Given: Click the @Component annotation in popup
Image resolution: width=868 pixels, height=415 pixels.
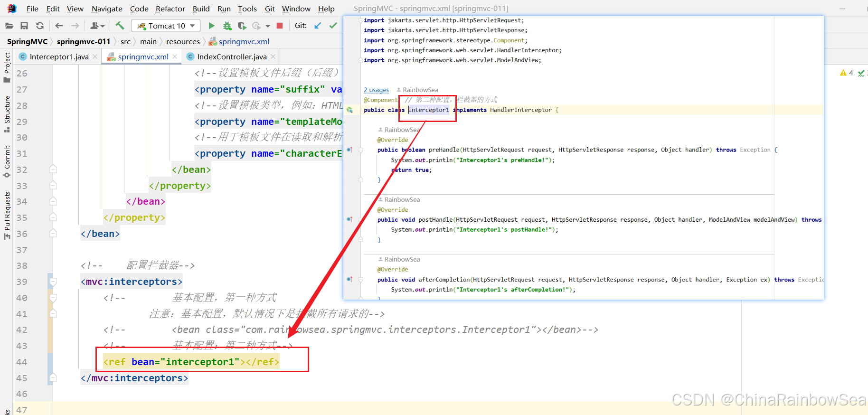Looking at the screenshot, I should 381,100.
